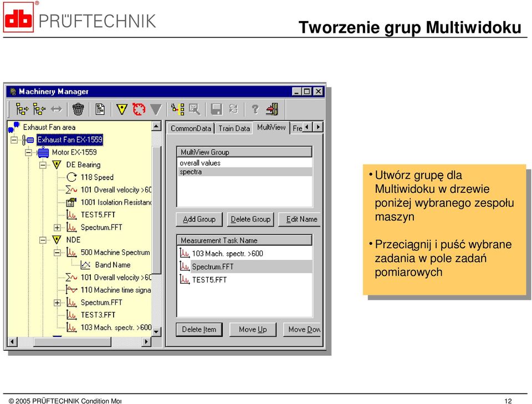Click the MultiView Group column header
532x404 pixels.
[244, 152]
